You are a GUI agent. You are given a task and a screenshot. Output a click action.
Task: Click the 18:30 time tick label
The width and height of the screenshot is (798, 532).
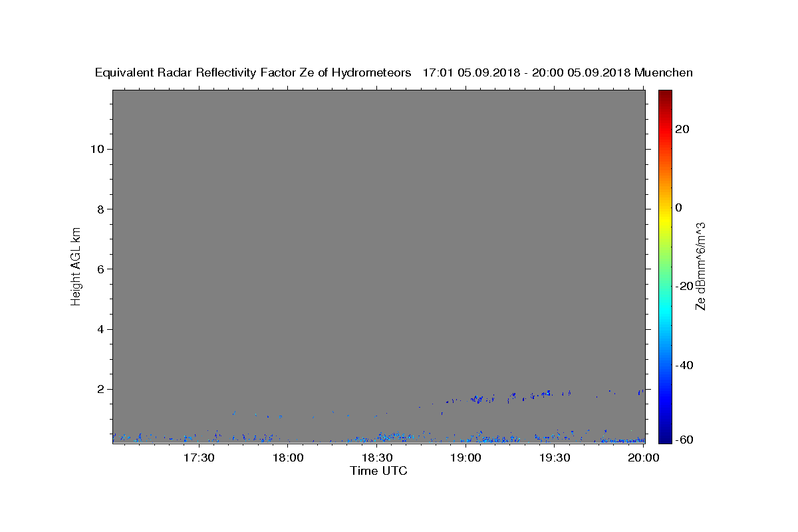[376, 458]
